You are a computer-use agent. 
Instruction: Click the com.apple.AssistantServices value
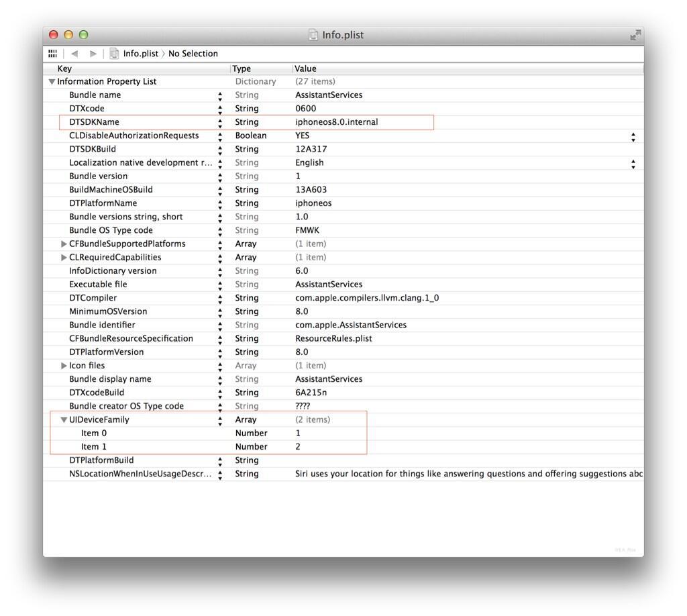click(351, 325)
